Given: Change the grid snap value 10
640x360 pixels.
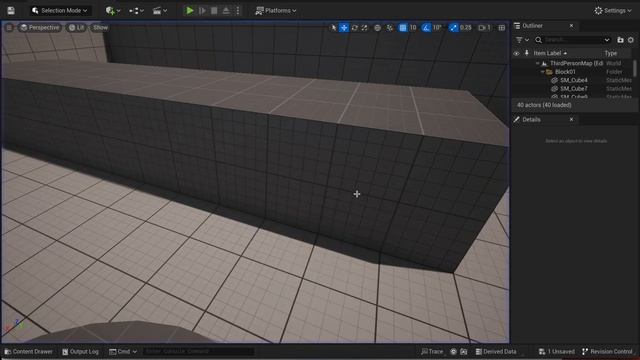Looking at the screenshot, I should click(x=413, y=28).
